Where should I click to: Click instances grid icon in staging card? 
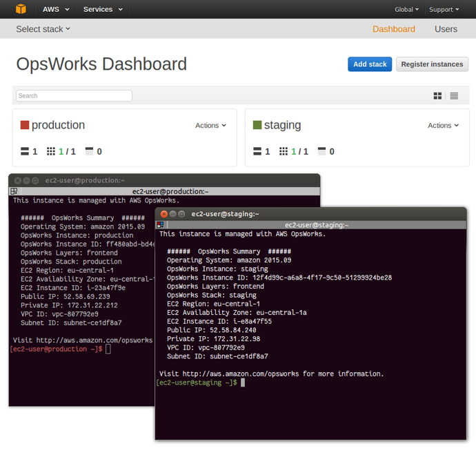[x=284, y=151]
